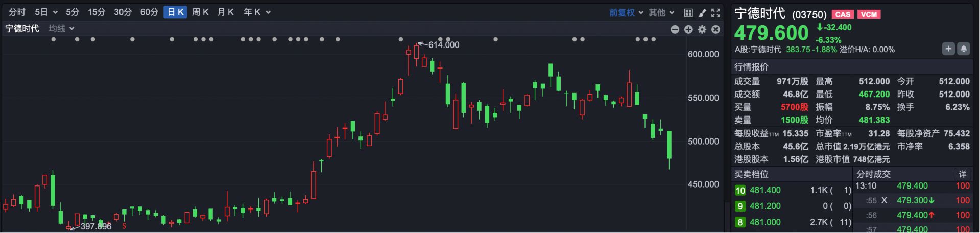This screenshot has width=980, height=233.
Task: Click the 最低 467.200 value
Action: [874, 94]
